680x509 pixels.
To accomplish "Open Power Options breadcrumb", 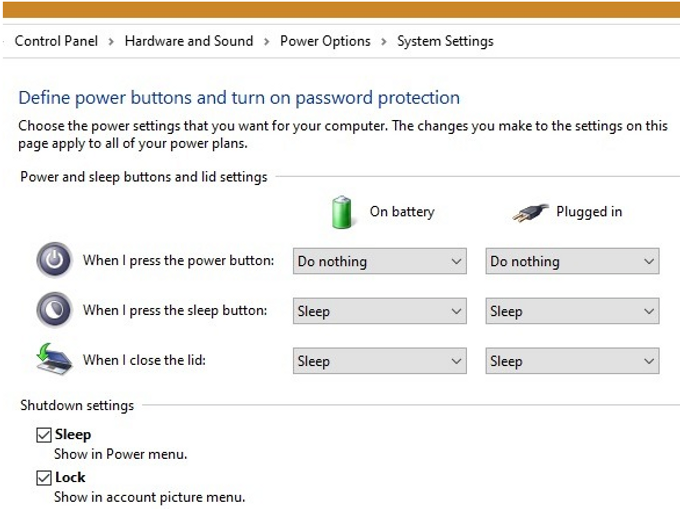I will tap(325, 41).
